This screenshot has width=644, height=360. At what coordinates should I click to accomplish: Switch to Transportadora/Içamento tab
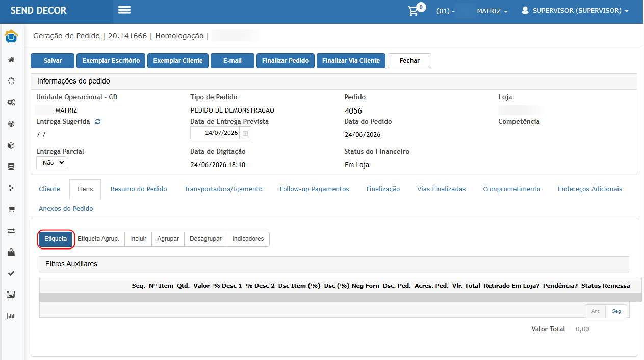[223, 189]
